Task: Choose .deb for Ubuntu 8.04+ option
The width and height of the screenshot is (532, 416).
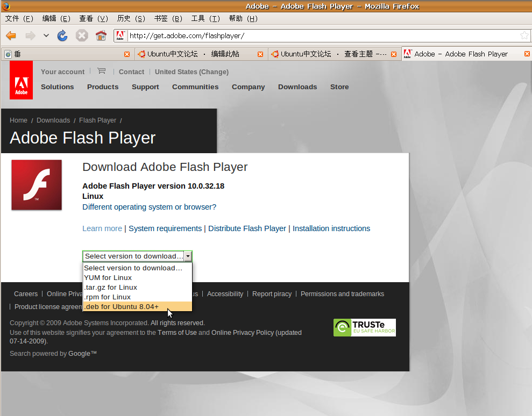Action: click(x=137, y=306)
